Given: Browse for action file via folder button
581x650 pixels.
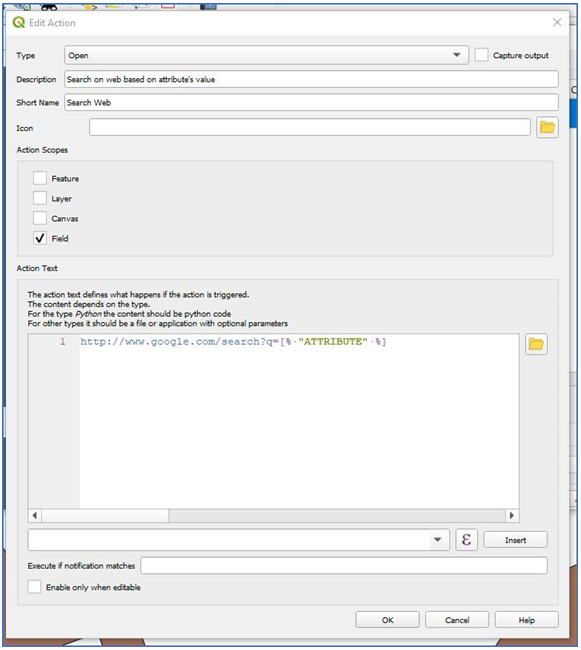Looking at the screenshot, I should (x=536, y=344).
